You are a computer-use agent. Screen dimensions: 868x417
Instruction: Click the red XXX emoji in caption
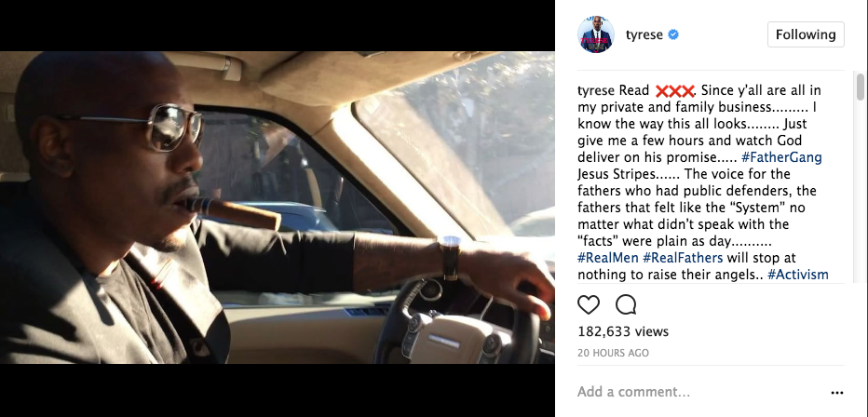[675, 90]
